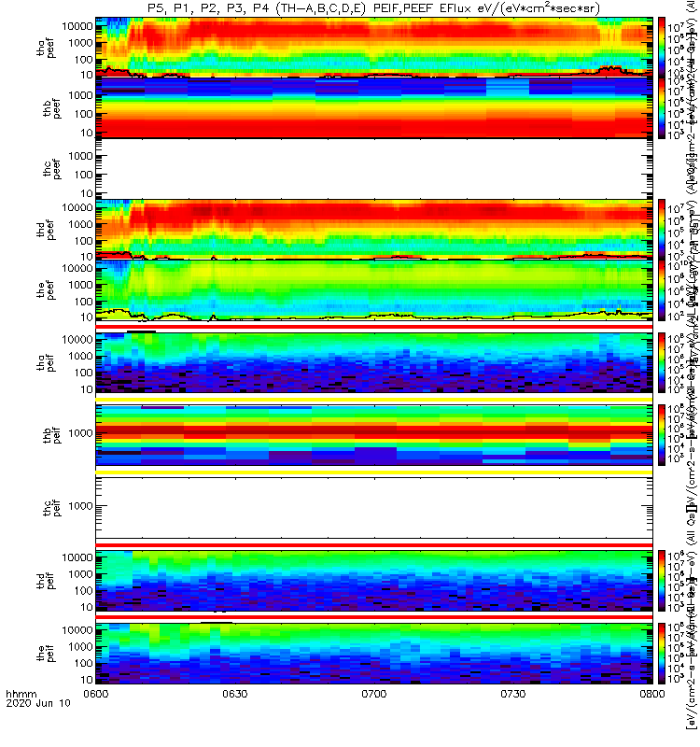The height and width of the screenshot is (747, 700).
Task: Click the thb peif color bar
Action: (x=662, y=435)
